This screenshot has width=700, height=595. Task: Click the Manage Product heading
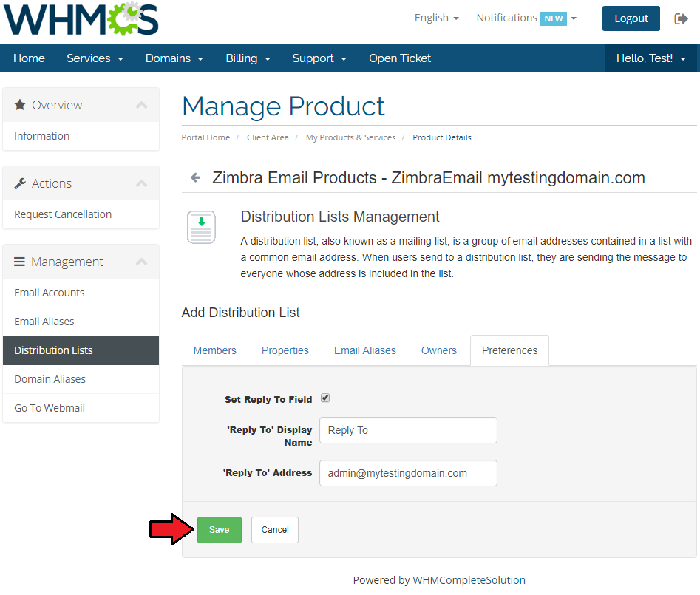point(283,106)
